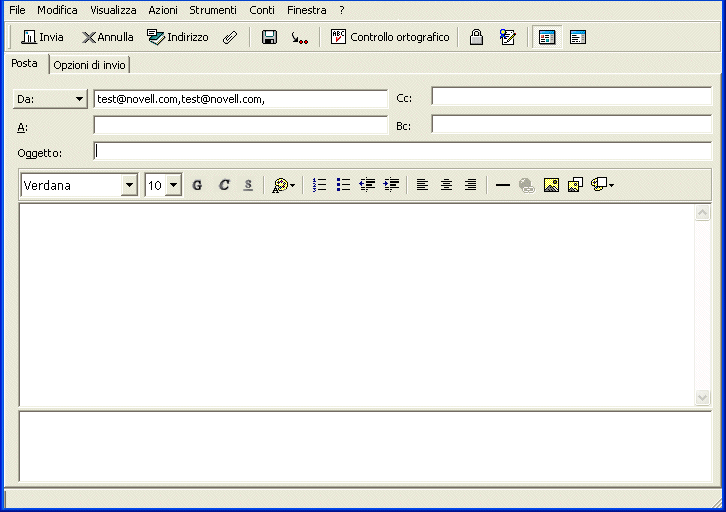Image resolution: width=726 pixels, height=512 pixels.
Task: Open background color dropdown icon
Action: click(x=602, y=185)
